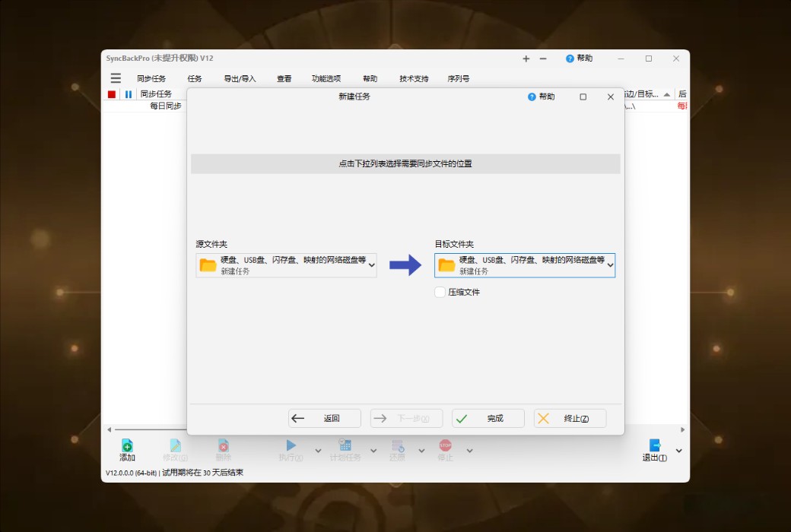Enable the compress files checkbox
The image size is (791, 532).
(439, 292)
